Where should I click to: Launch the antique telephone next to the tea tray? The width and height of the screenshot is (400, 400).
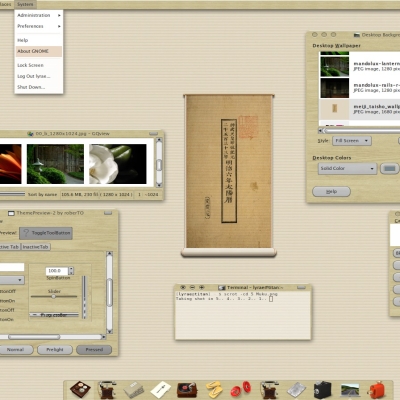[x=107, y=389]
